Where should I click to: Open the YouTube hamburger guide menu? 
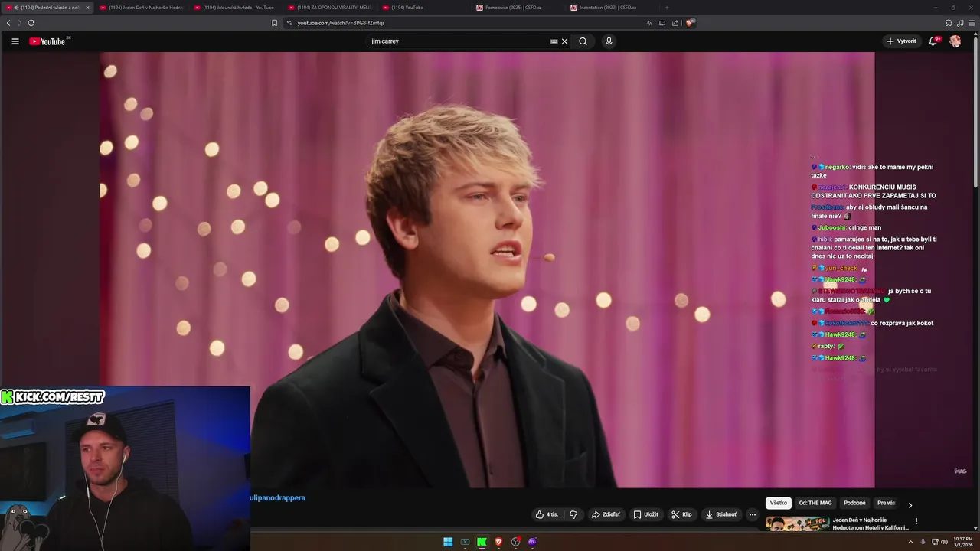click(15, 41)
